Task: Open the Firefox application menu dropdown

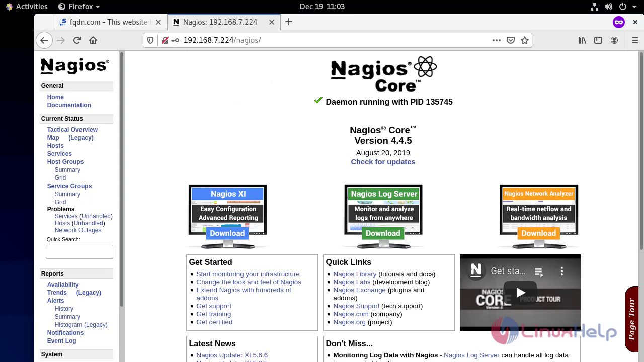Action: coord(79,7)
